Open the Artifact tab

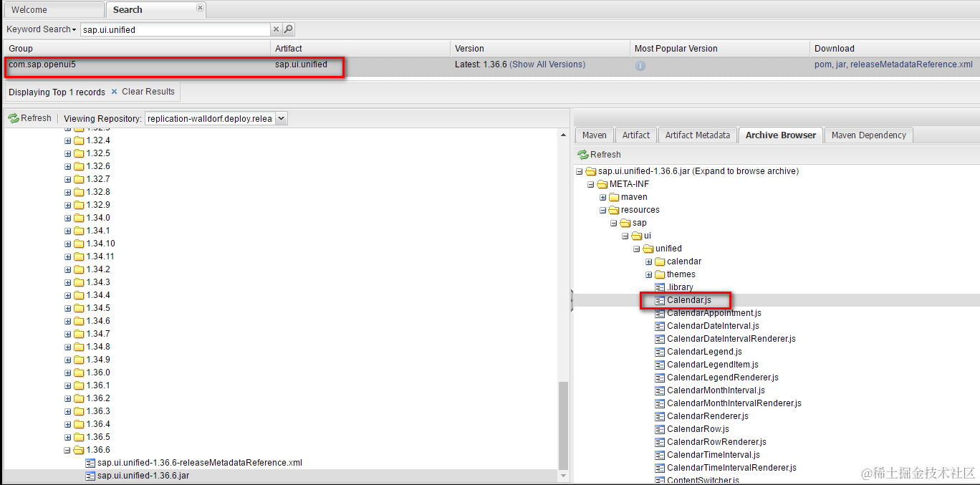pyautogui.click(x=636, y=135)
